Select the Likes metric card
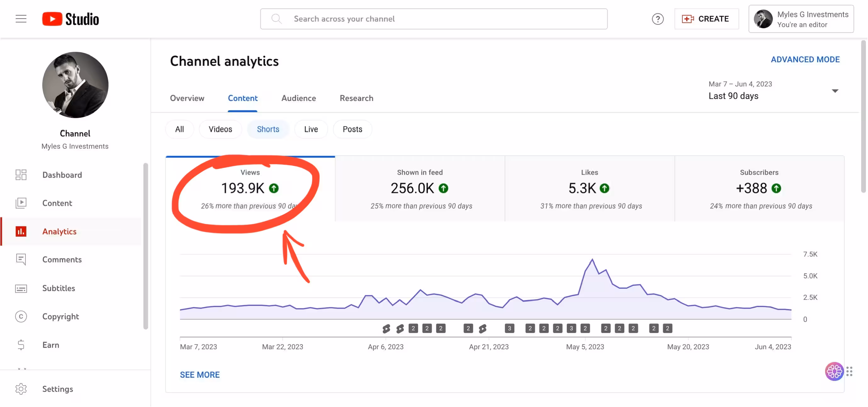Viewport: 868px width, 407px height. click(589, 188)
